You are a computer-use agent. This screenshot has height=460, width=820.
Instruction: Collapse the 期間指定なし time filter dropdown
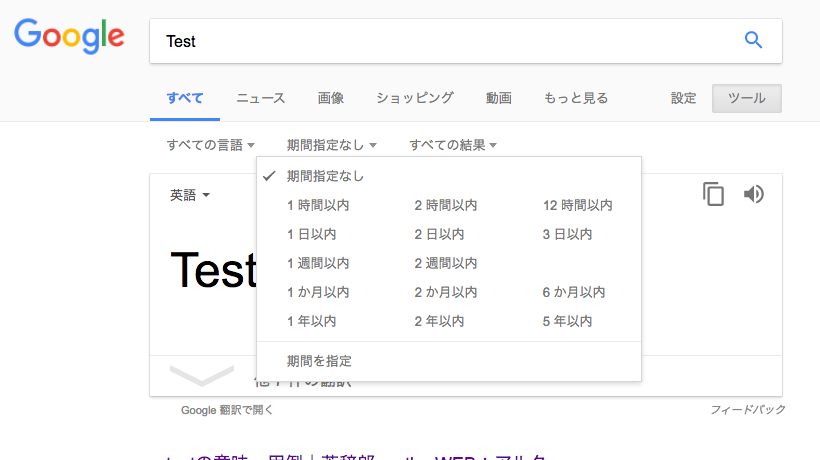click(331, 145)
